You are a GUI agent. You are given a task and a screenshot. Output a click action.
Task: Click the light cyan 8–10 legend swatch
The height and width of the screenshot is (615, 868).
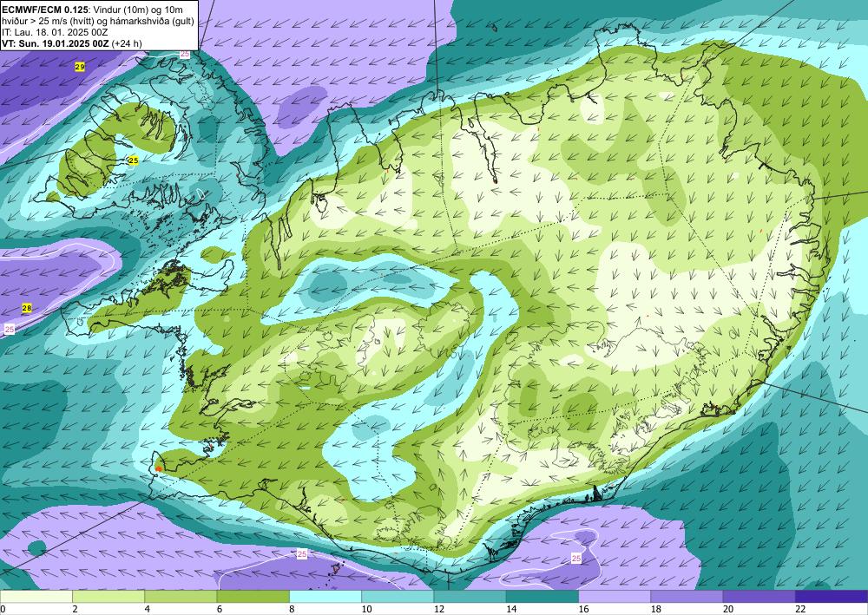(x=325, y=597)
